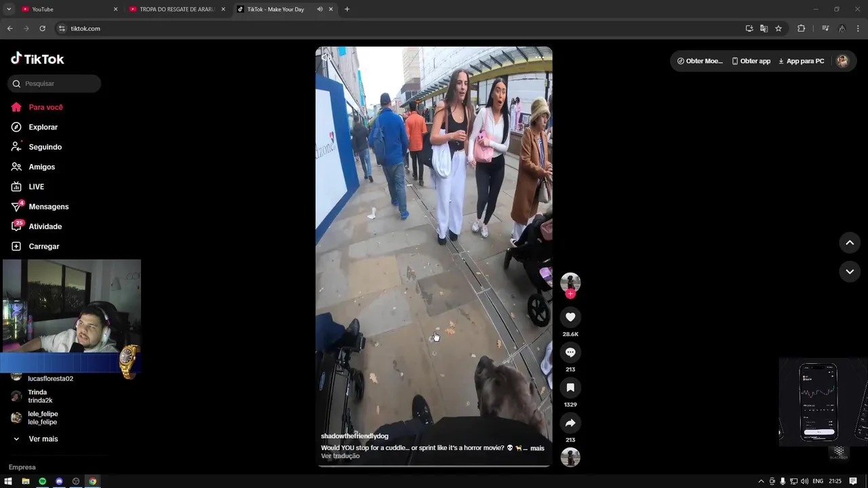Click App para PC download button
This screenshot has width=868, height=488.
pos(802,61)
